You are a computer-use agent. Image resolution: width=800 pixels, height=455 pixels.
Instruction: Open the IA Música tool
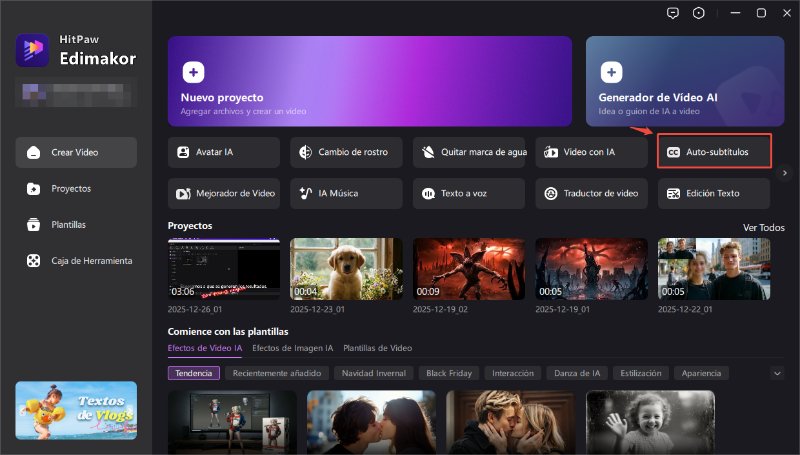pos(346,193)
